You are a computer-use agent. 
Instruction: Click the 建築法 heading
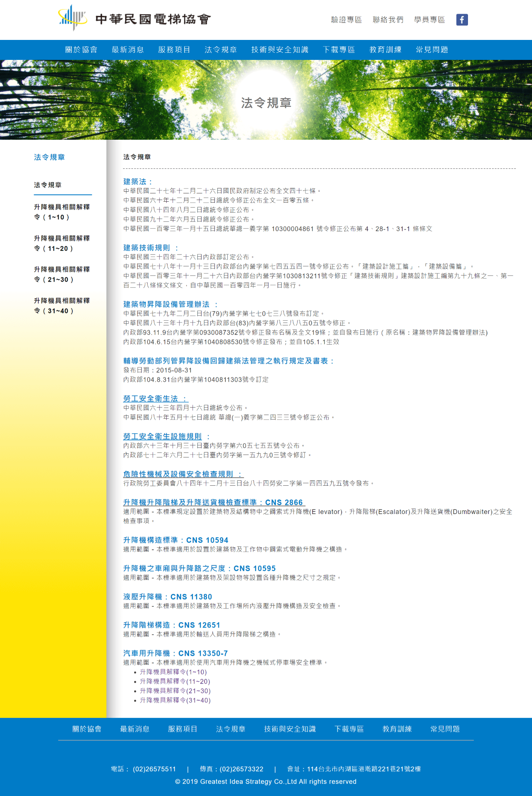(138, 182)
